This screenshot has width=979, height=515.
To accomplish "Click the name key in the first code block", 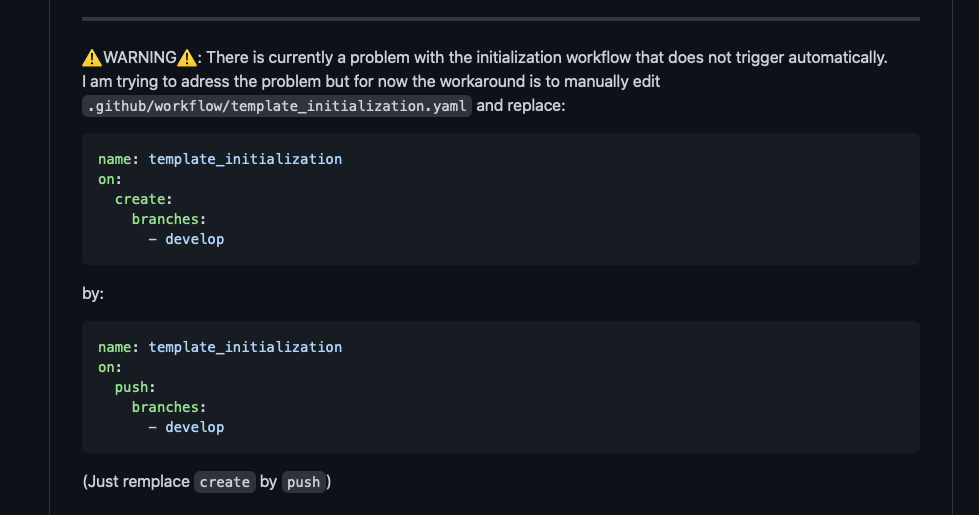I will [115, 159].
